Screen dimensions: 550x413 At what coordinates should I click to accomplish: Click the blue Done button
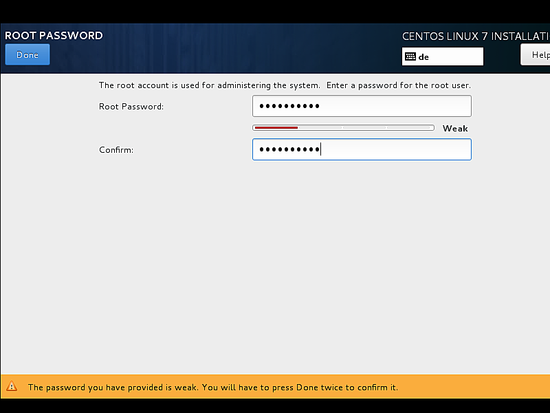pos(27,55)
